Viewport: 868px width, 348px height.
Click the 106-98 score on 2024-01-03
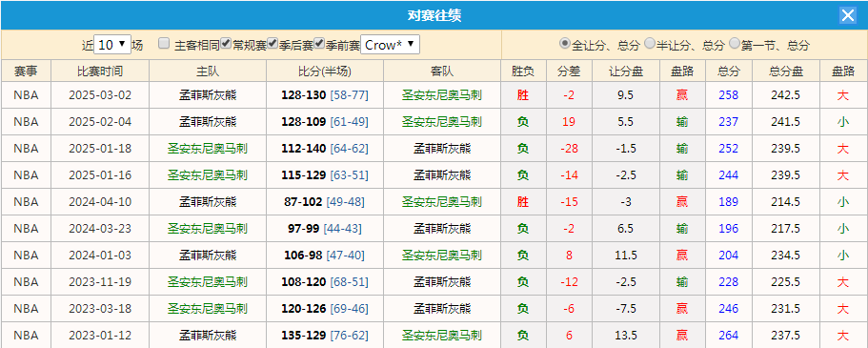click(303, 255)
